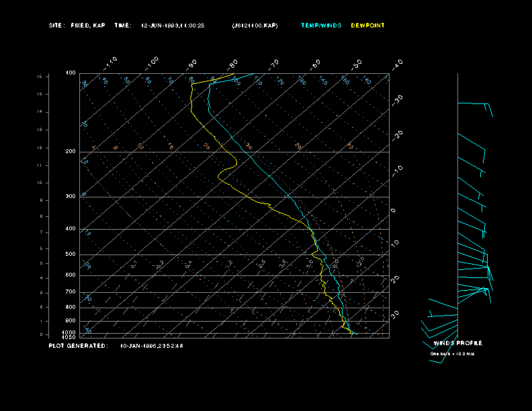Click the WINDS PROFILE caption
This screenshot has height=411, width=532.
(457, 343)
